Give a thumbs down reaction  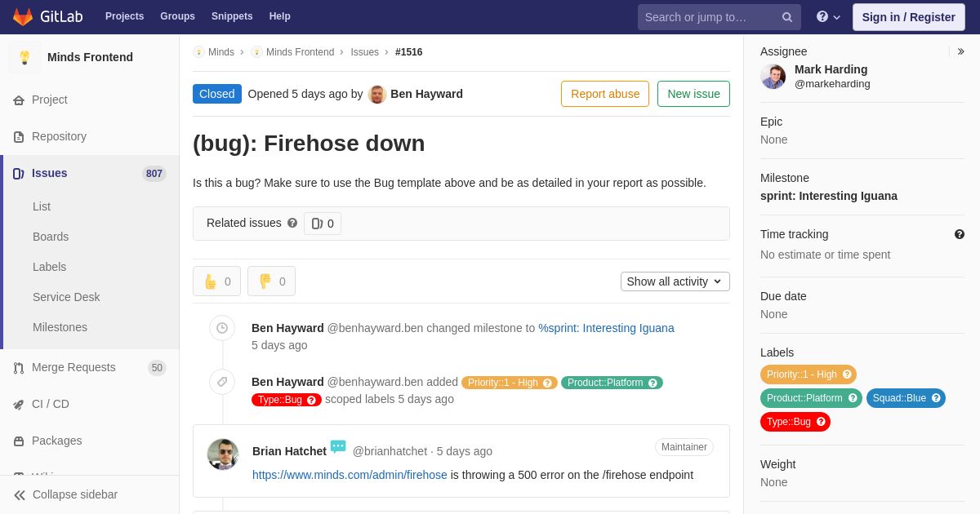(x=272, y=281)
